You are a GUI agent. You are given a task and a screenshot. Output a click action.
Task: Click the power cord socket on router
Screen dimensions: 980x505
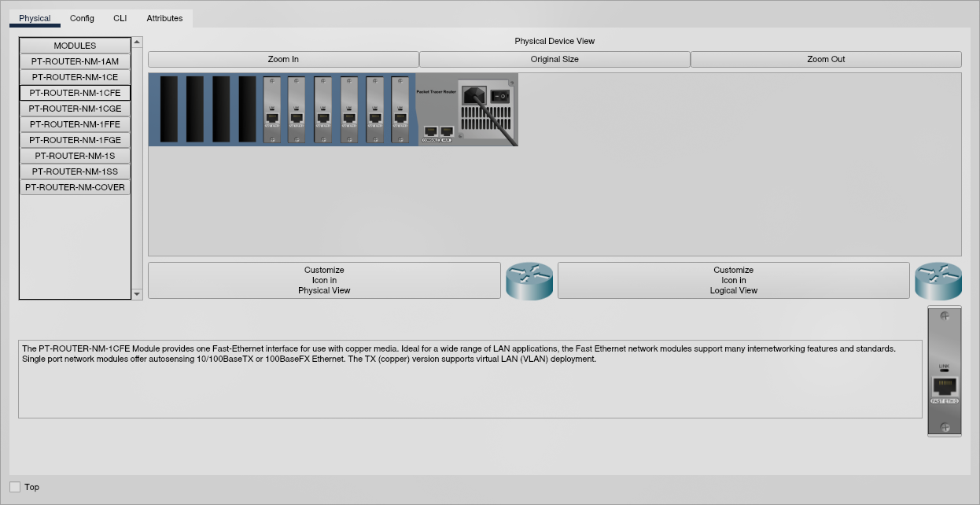(473, 95)
